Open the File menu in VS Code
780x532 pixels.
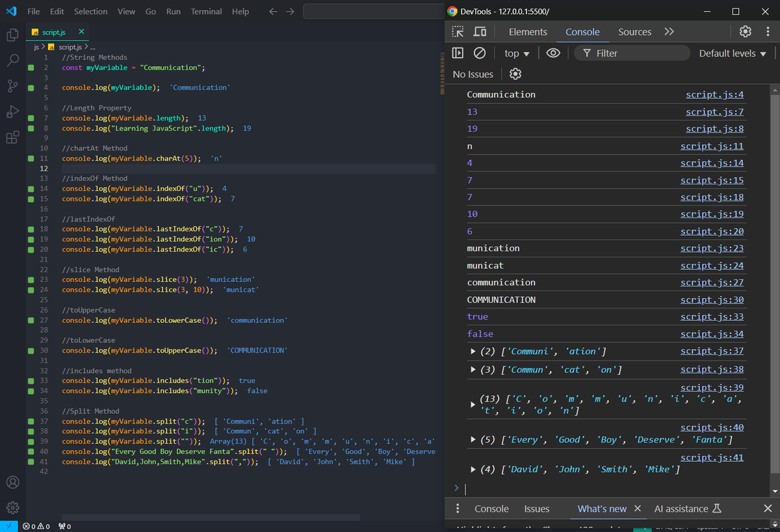pyautogui.click(x=34, y=12)
